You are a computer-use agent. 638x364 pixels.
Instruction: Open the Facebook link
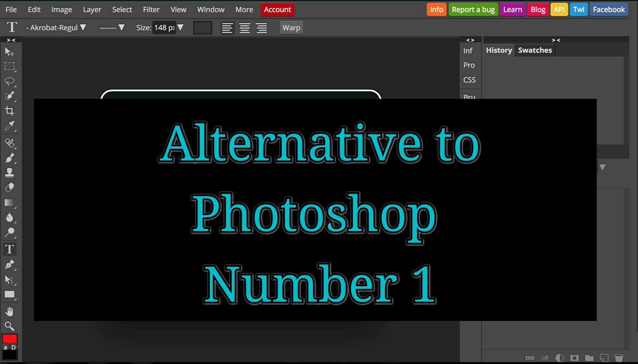609,10
